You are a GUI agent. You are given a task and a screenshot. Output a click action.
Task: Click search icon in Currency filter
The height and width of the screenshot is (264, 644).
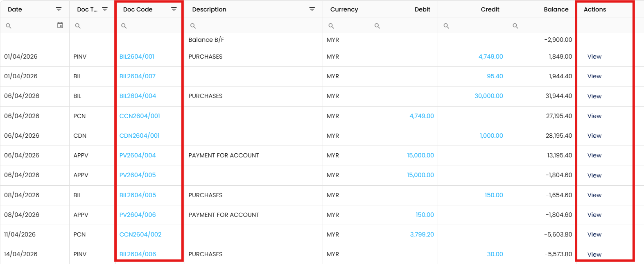point(331,26)
